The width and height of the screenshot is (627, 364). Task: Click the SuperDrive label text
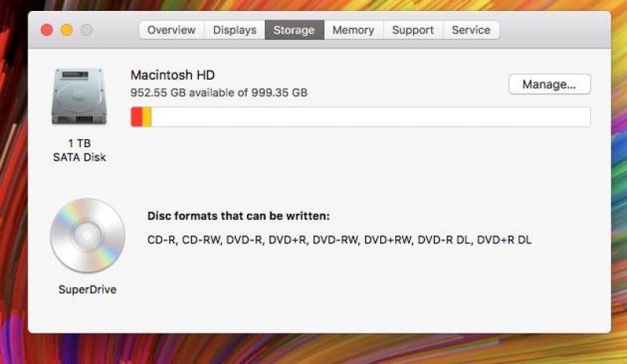(x=88, y=290)
